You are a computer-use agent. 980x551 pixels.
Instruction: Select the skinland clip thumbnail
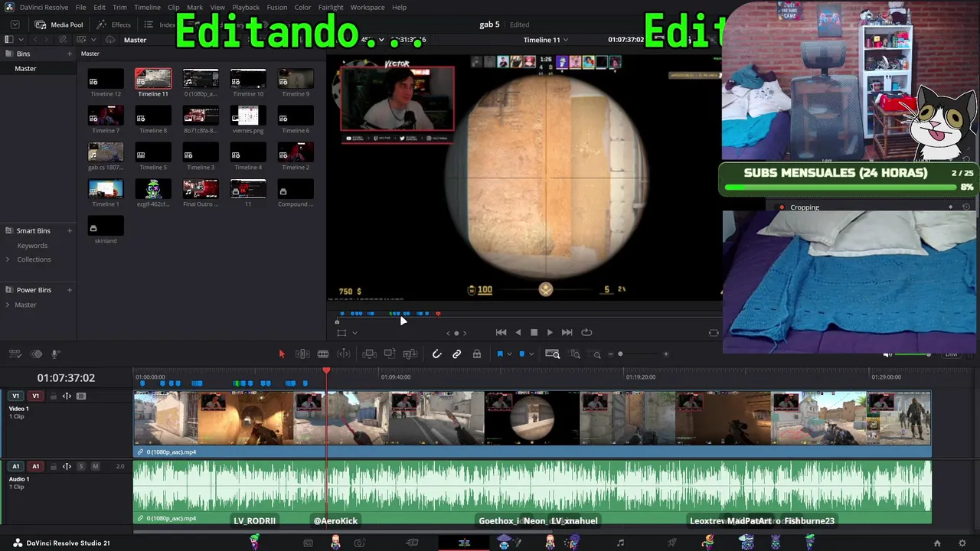106,225
